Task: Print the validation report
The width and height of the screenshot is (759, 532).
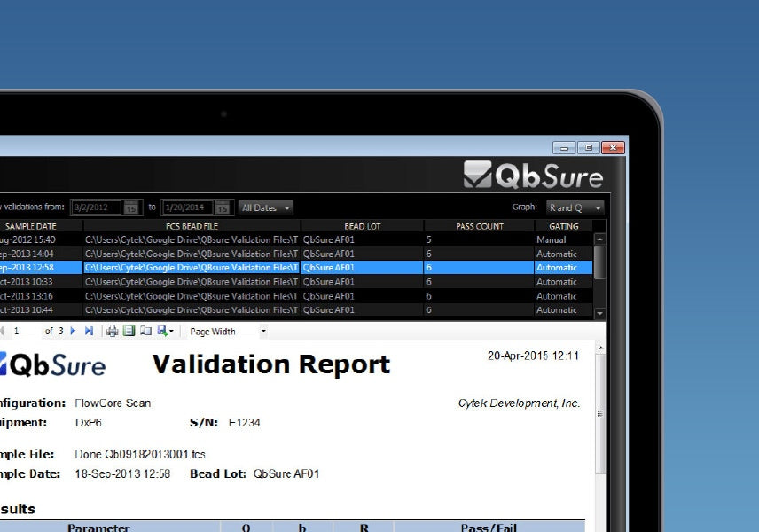Action: tap(112, 331)
